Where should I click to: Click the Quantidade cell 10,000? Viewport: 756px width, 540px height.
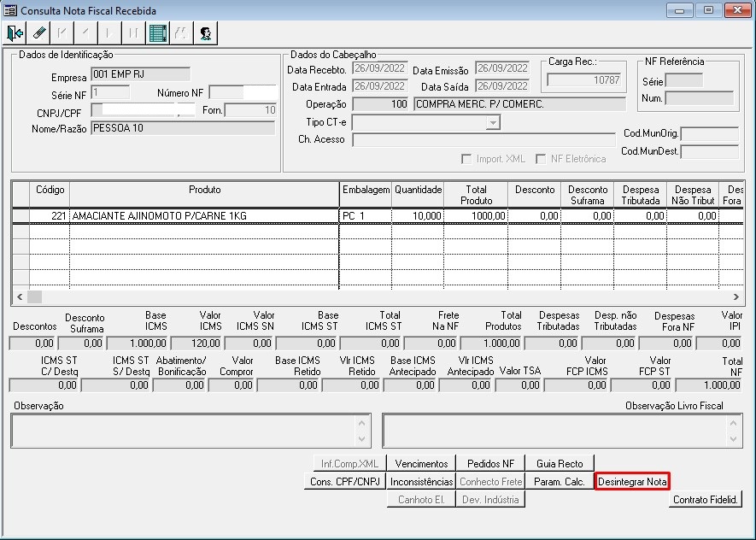coord(418,216)
